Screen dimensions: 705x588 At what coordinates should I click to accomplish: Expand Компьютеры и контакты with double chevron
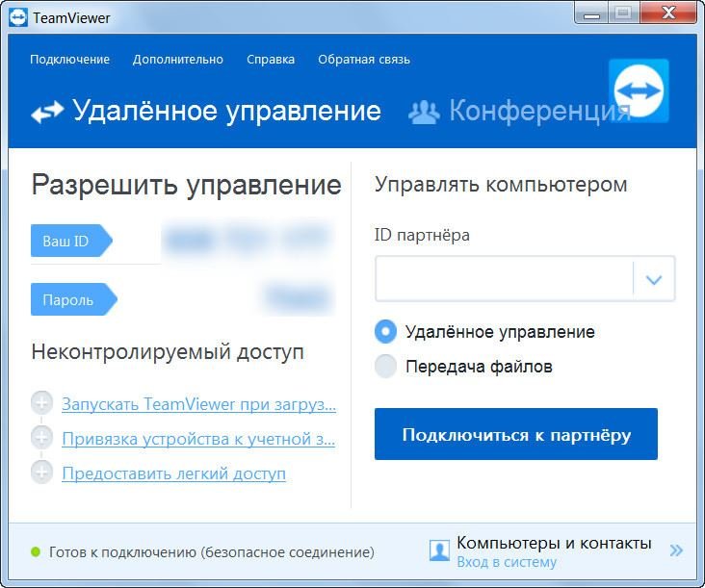pyautogui.click(x=676, y=551)
